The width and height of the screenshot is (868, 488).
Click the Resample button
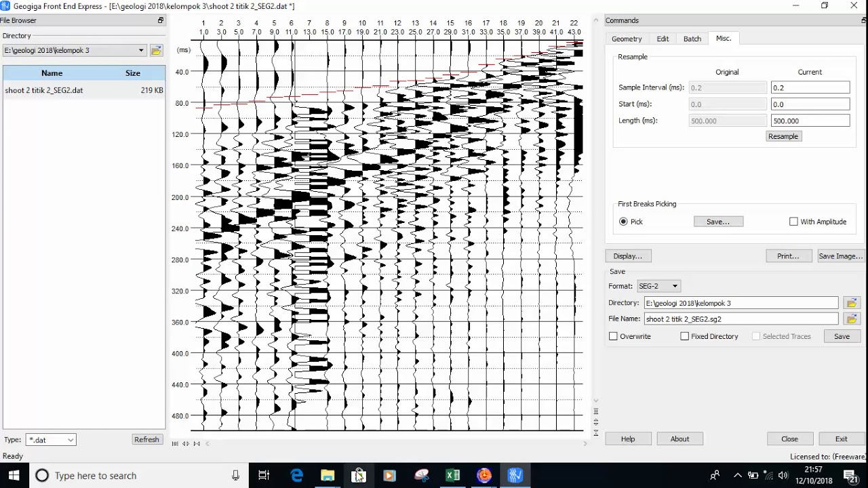click(x=783, y=136)
